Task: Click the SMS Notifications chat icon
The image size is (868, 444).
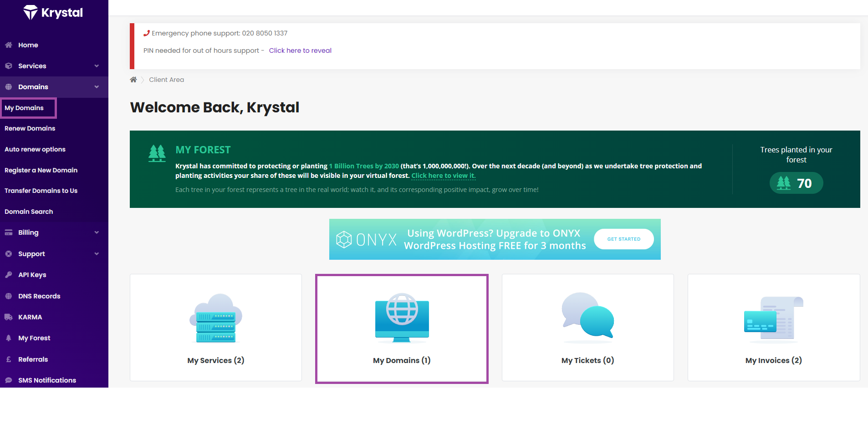Action: [8, 380]
